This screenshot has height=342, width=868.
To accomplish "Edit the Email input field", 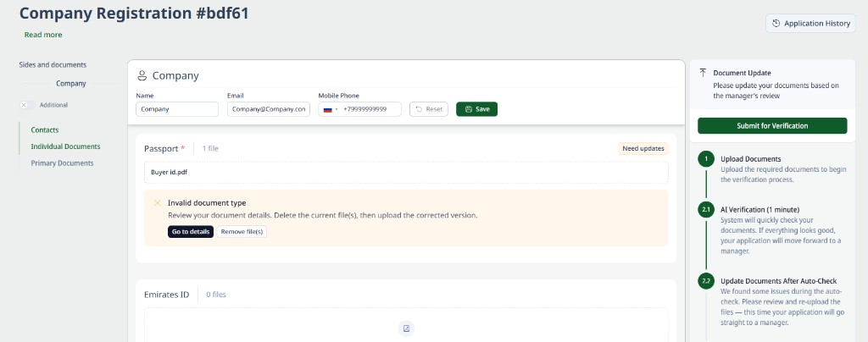I will (269, 109).
